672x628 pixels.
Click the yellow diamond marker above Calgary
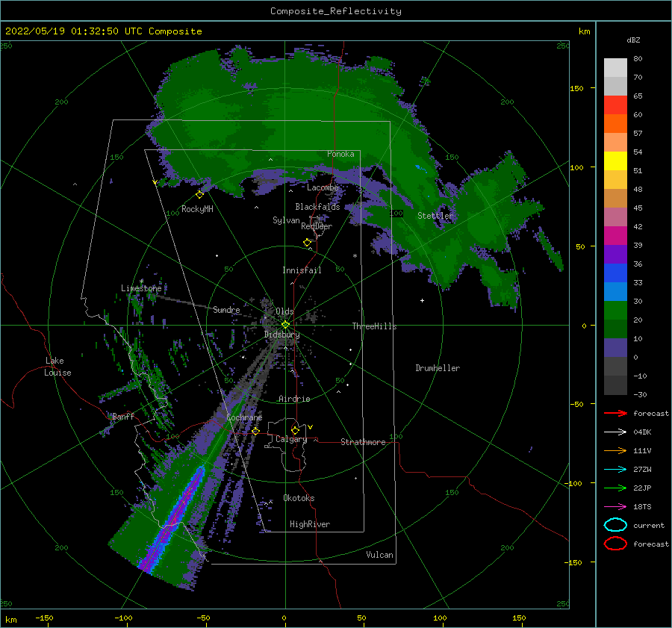tap(295, 430)
